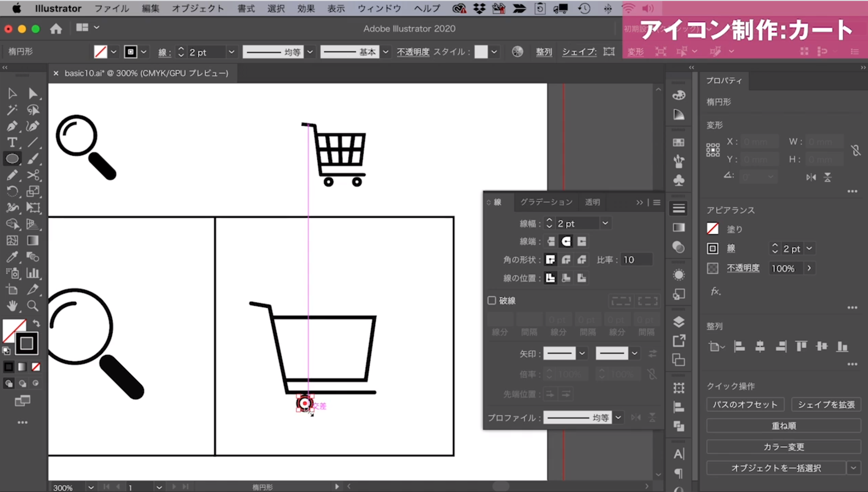This screenshot has width=868, height=492.
Task: Click the パスのオフセット button
Action: coord(745,404)
